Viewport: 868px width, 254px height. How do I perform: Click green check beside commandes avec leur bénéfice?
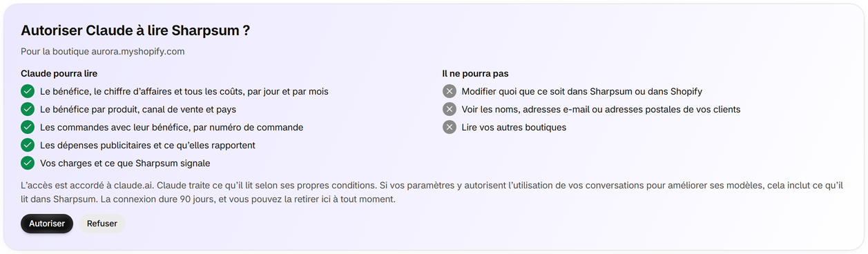pos(28,127)
